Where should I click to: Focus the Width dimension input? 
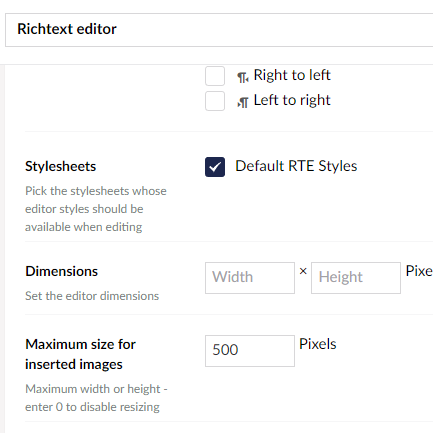pos(250,278)
